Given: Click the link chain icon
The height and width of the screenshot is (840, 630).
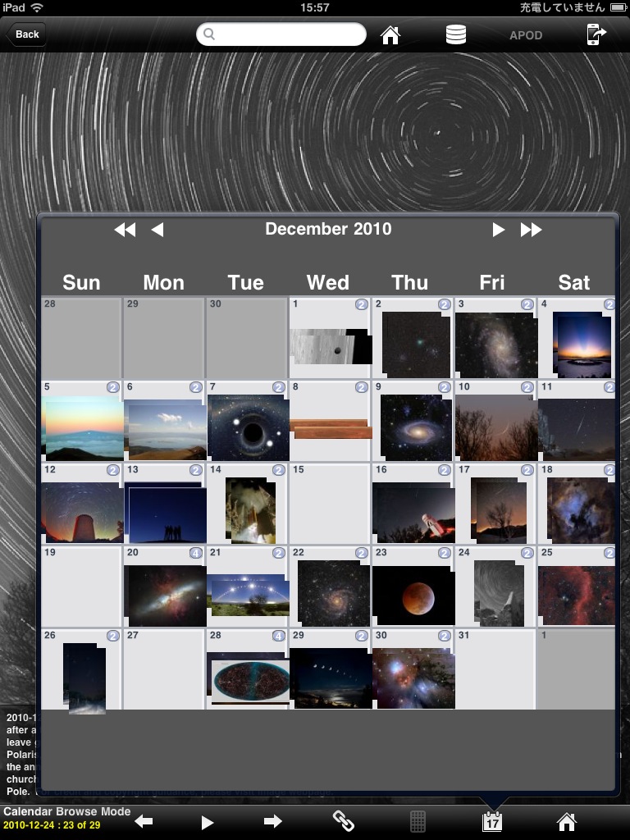Looking at the screenshot, I should pos(343,821).
